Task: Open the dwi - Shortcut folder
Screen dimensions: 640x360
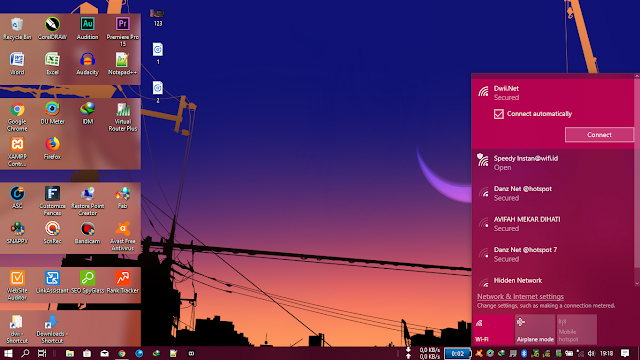Action: coord(17,330)
